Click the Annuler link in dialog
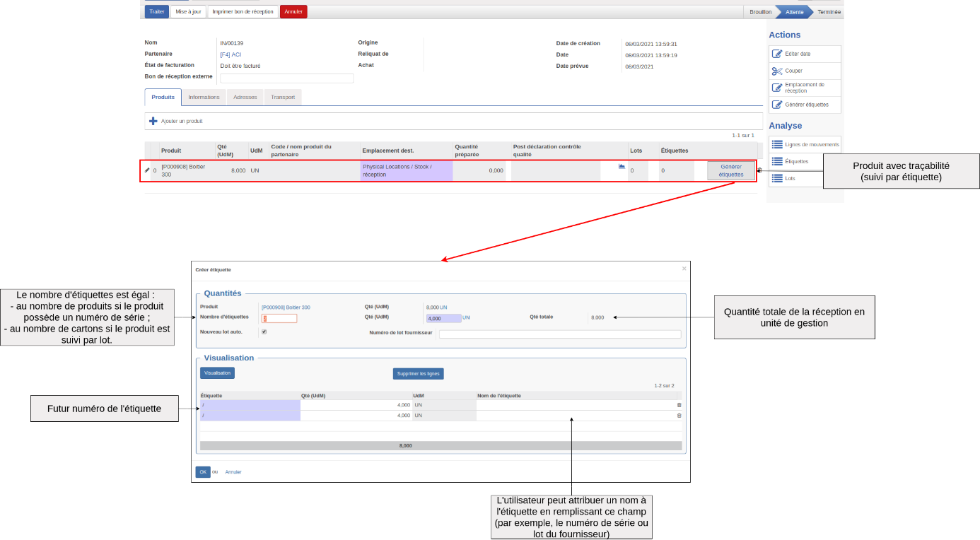This screenshot has width=980, height=540. pos(233,472)
